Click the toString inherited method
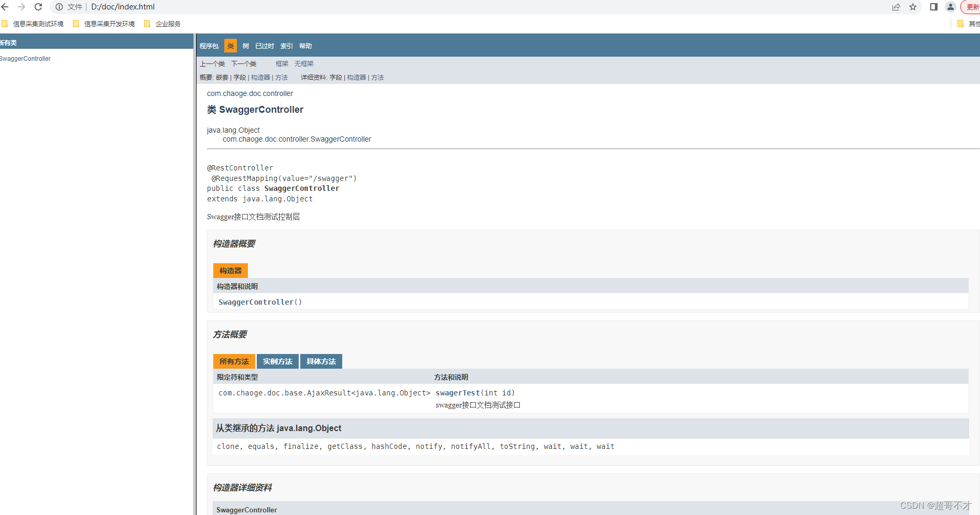The width and height of the screenshot is (980, 515). (517, 446)
